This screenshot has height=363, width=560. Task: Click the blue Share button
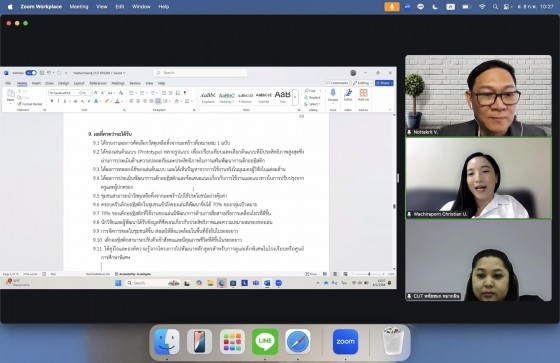click(384, 83)
